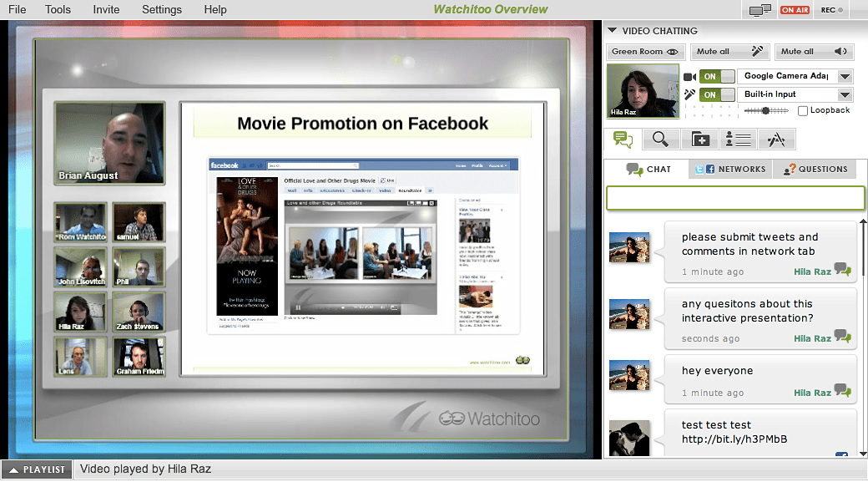Click the screen sharing monitors icon
Screen dimensions: 868x482
[x=760, y=10]
